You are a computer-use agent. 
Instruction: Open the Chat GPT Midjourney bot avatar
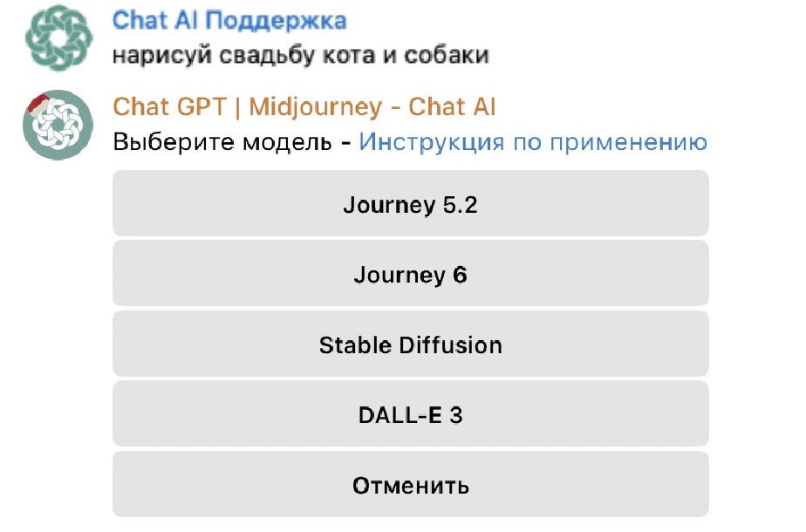click(x=58, y=125)
